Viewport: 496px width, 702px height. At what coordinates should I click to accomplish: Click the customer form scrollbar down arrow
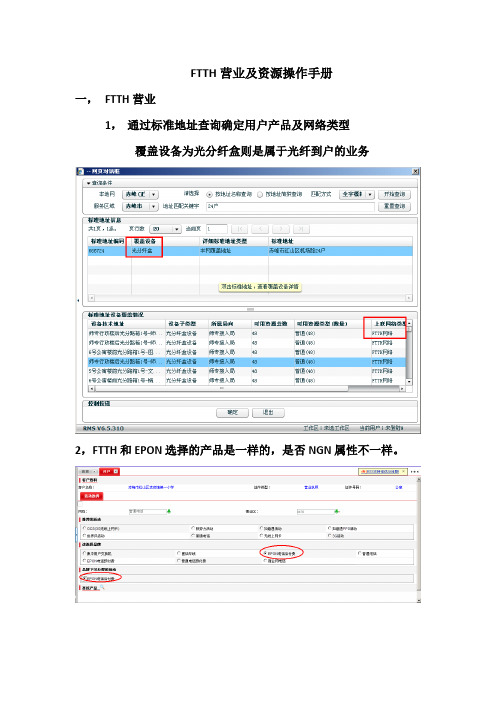(x=419, y=600)
